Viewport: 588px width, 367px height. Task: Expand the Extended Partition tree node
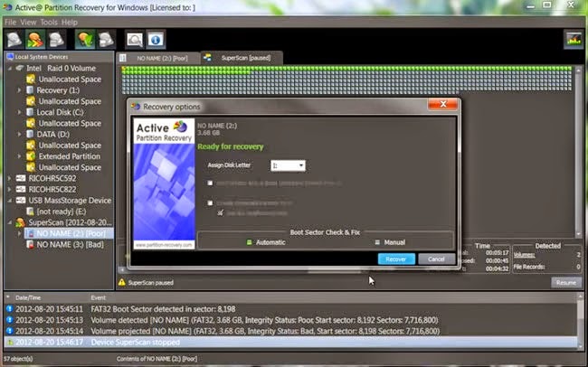click(x=20, y=156)
